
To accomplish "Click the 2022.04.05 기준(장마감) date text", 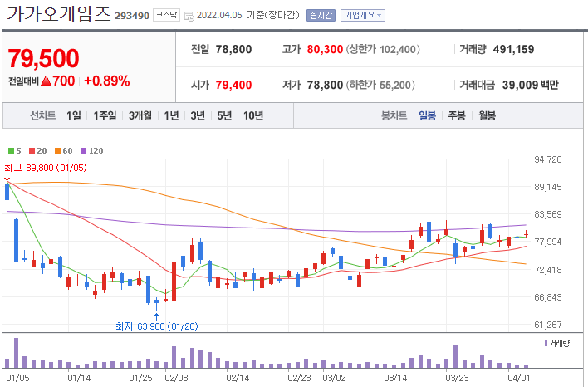I will 247,16.
